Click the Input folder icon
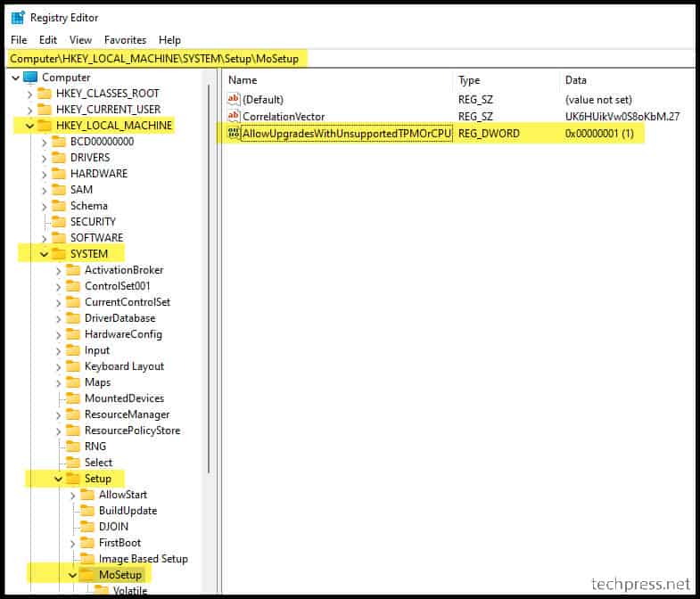Viewport: 700px width, 599px height. (73, 350)
